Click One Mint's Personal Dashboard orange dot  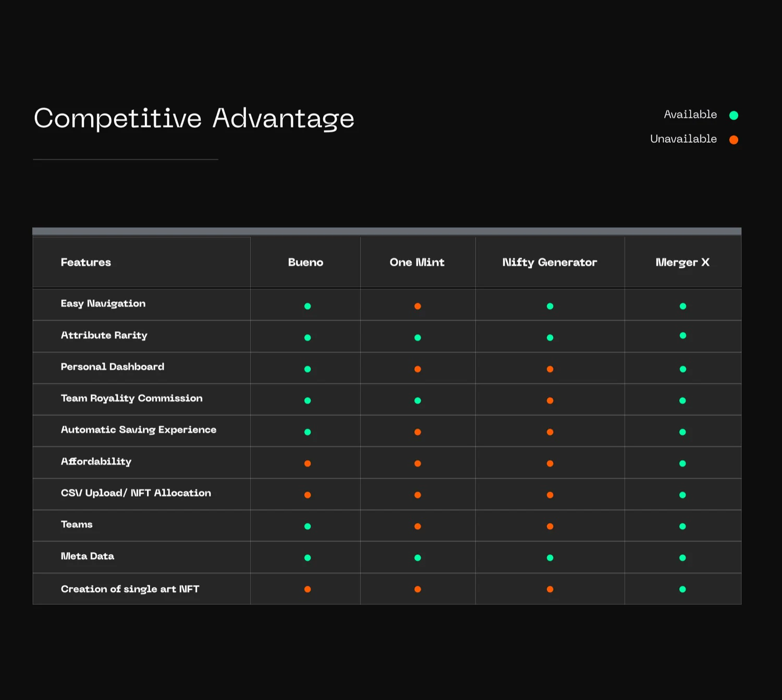coord(418,369)
